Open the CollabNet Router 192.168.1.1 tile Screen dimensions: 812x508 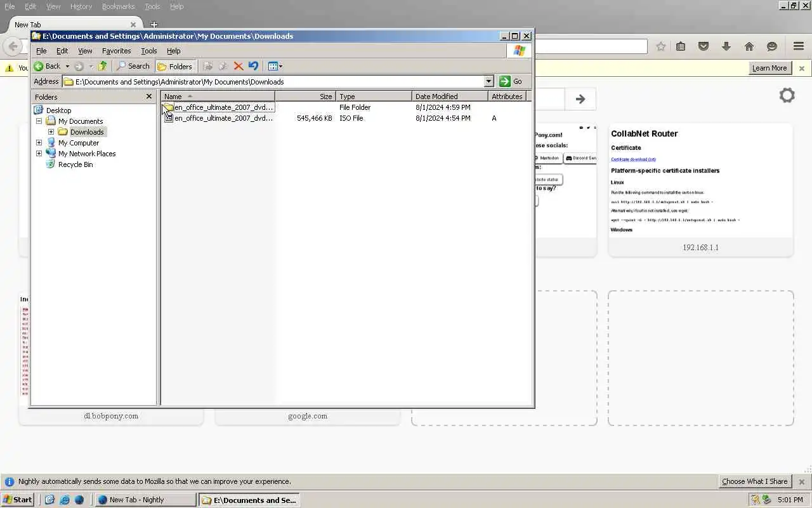tap(701, 190)
